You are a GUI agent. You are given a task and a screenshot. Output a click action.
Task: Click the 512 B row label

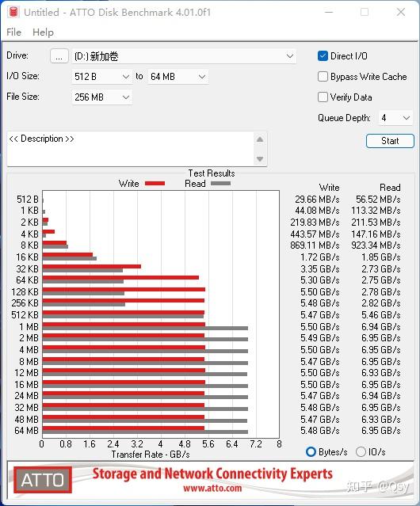pos(28,199)
